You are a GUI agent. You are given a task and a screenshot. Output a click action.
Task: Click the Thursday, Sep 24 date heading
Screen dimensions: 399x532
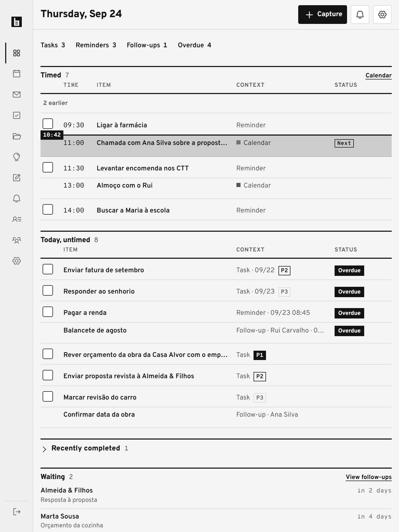(x=81, y=14)
